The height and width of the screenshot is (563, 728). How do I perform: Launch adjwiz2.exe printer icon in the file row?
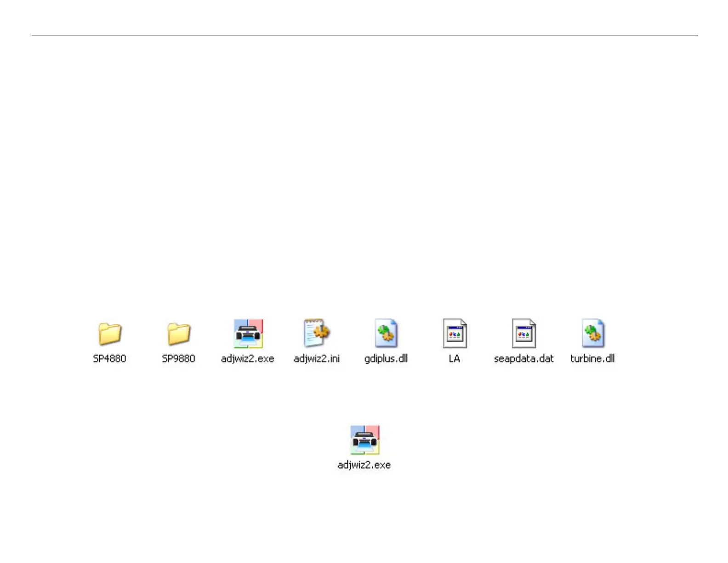(x=248, y=333)
